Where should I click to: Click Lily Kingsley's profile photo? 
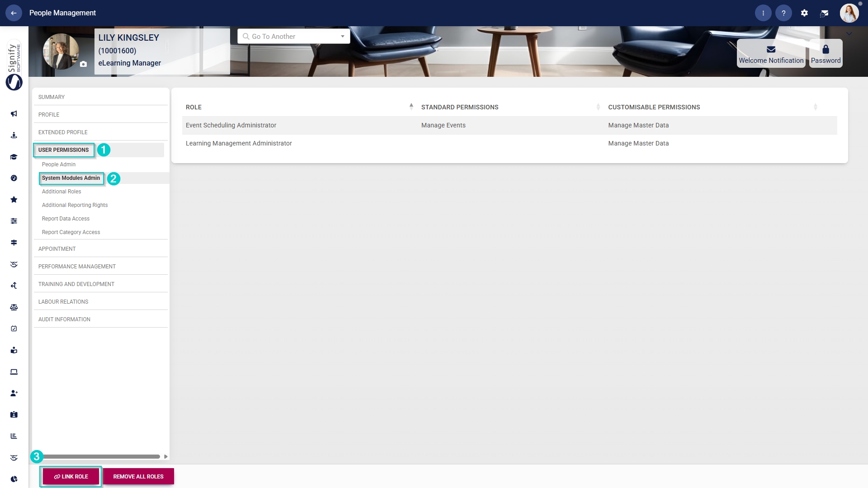click(x=61, y=51)
